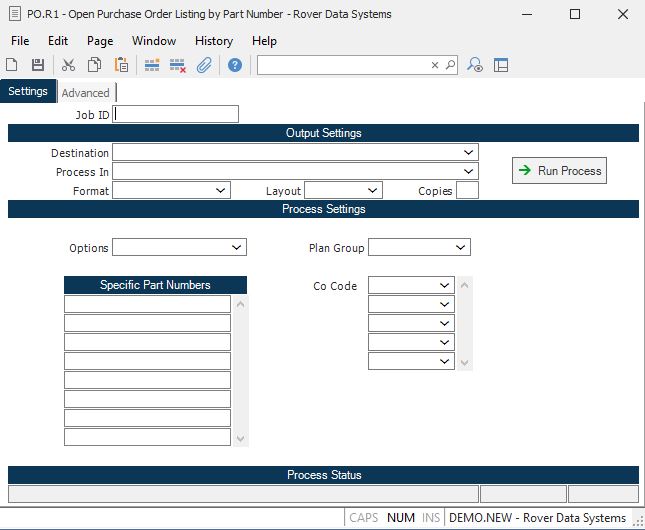Click the Job ID input field
Screen dimensions: 645x530
177,114
